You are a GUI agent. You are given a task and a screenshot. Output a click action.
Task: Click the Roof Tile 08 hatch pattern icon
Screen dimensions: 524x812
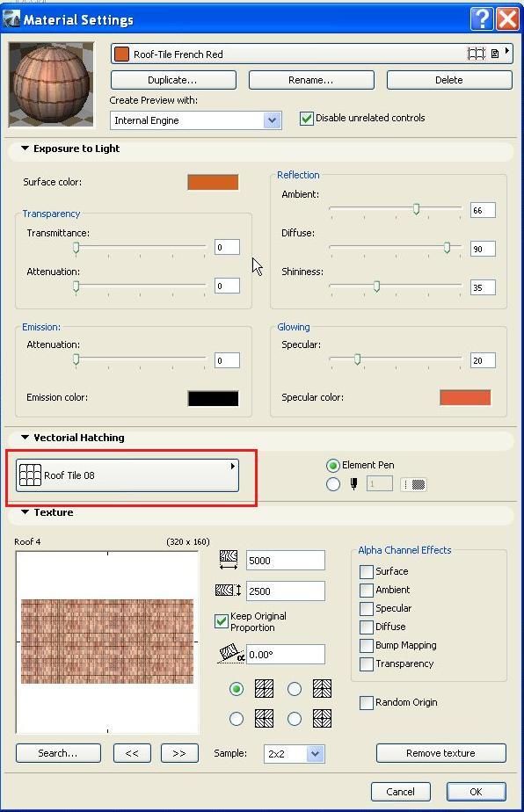click(x=30, y=475)
